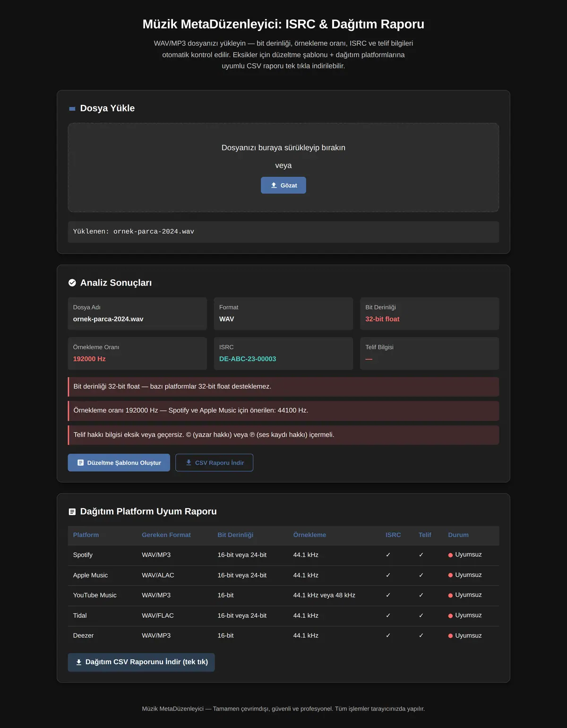Select the Spotify platform row cell

pos(83,555)
